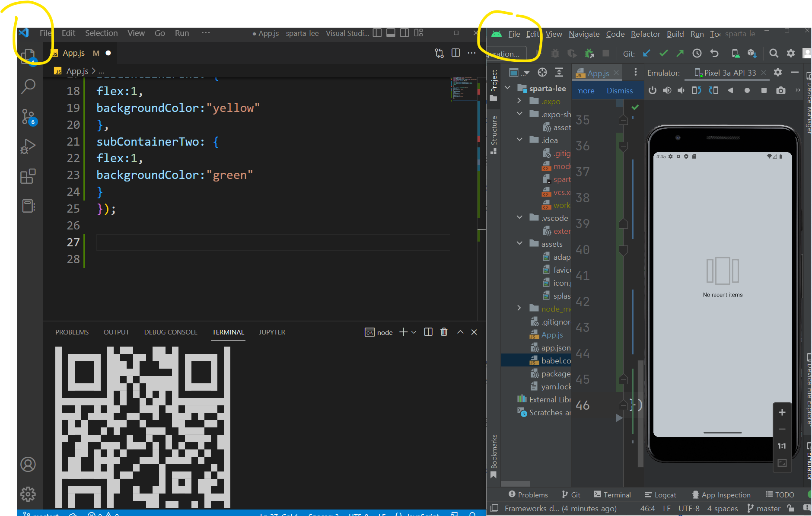Image resolution: width=812 pixels, height=516 pixels.
Task: Open emulator settings gear
Action: click(778, 72)
